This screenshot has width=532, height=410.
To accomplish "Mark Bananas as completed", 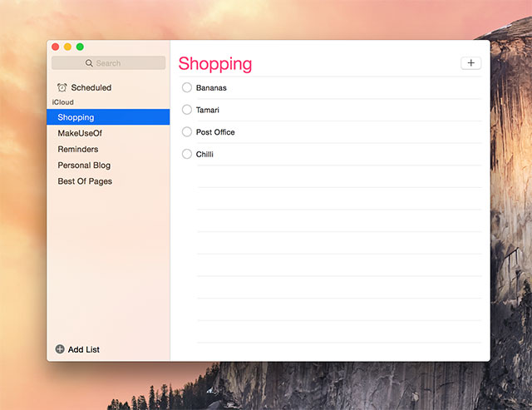I will click(x=187, y=87).
